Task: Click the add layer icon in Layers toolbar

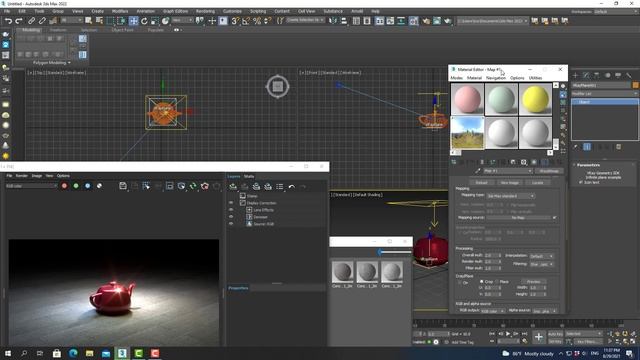Action: 233,187
